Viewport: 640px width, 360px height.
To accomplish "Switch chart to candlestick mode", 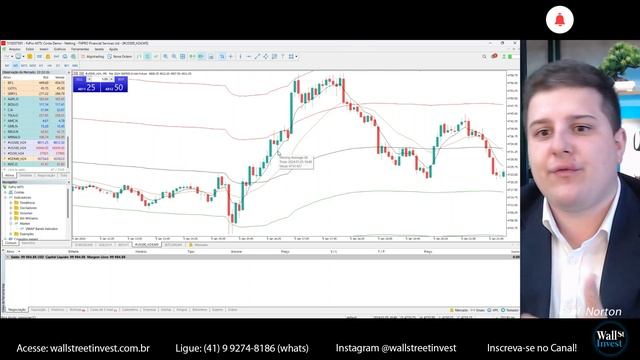I will [147, 57].
